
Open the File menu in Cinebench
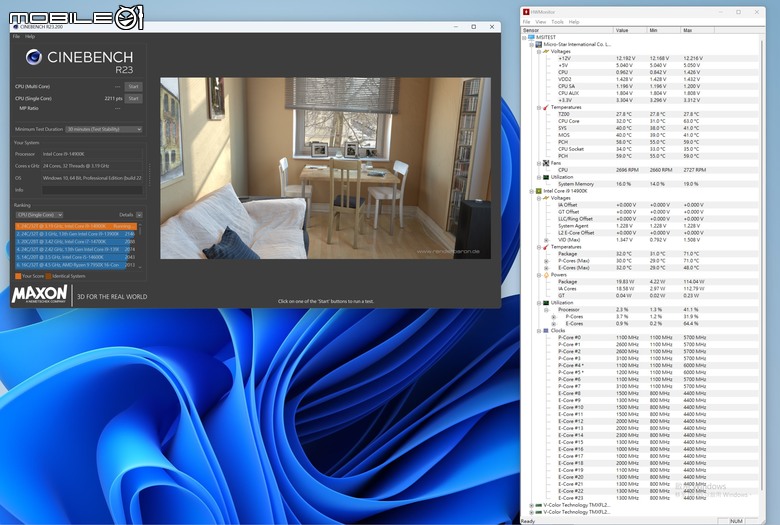point(16,36)
